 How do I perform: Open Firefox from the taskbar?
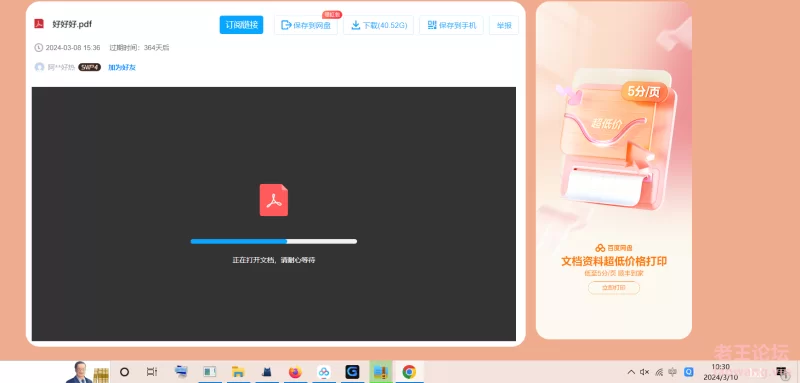pyautogui.click(x=295, y=372)
